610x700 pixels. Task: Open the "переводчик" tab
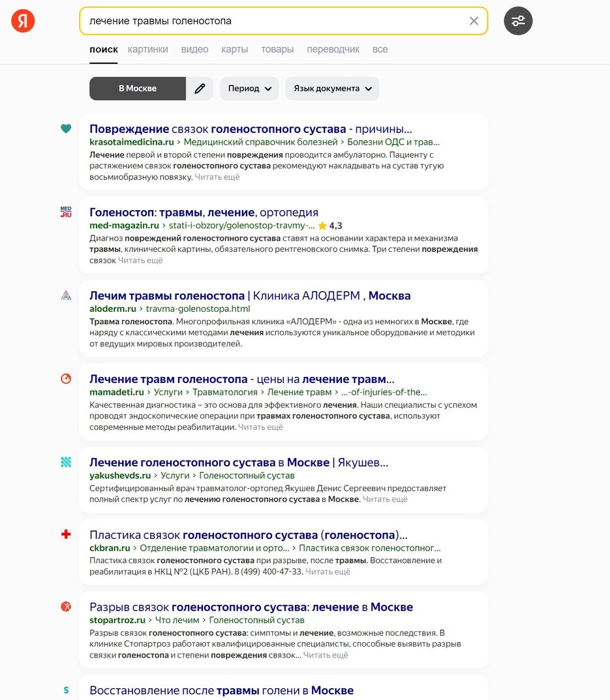pyautogui.click(x=333, y=50)
